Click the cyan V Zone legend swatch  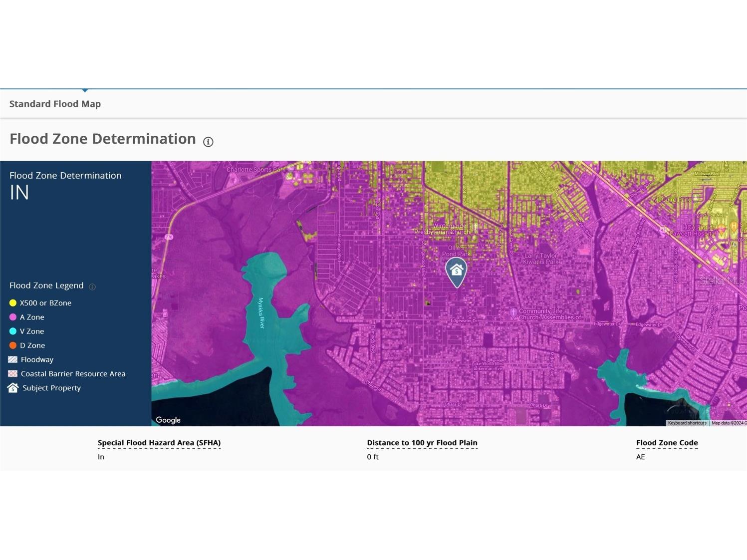(13, 331)
